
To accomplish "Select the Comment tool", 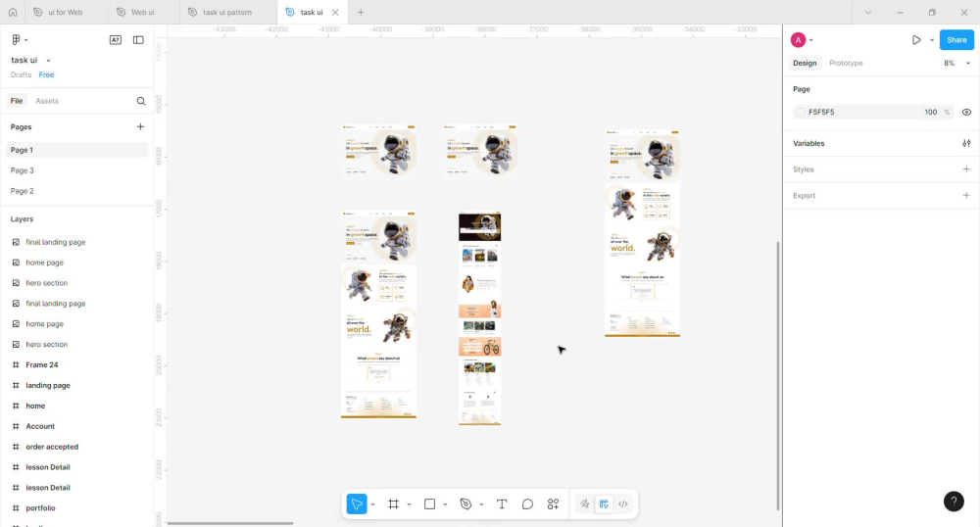I will coord(527,503).
